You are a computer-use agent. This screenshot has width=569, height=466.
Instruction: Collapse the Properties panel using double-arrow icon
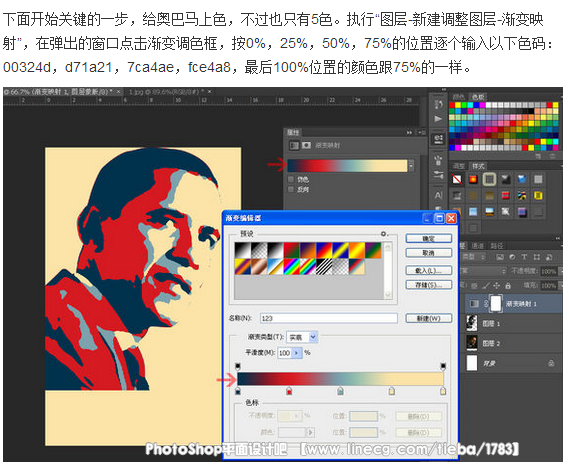[409, 132]
